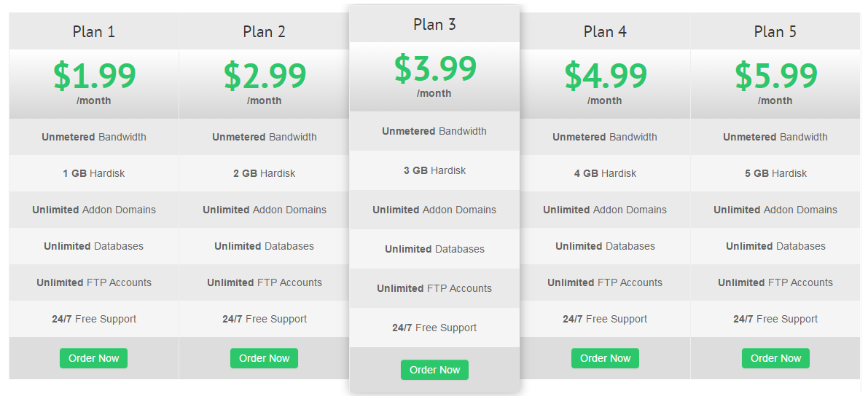The width and height of the screenshot is (868, 396).
Task: Click the $2.99 monthly price
Action: (265, 76)
